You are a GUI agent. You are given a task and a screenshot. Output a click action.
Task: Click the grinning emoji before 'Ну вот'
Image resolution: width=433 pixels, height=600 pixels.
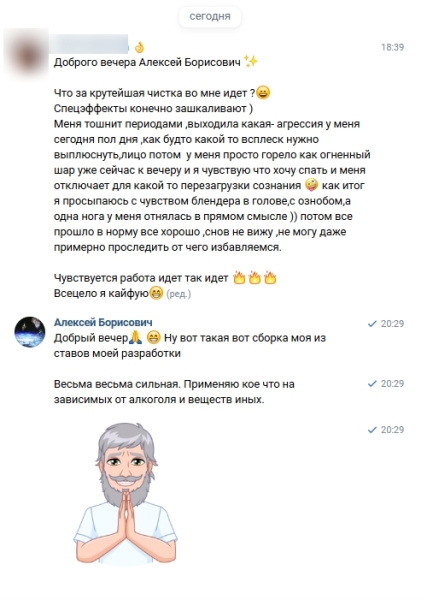tap(154, 338)
